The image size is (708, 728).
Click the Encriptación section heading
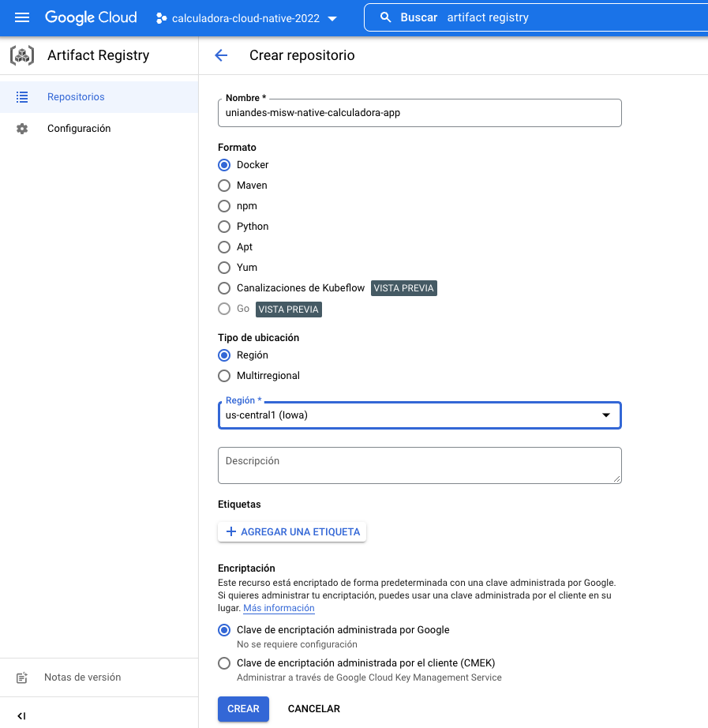point(246,569)
